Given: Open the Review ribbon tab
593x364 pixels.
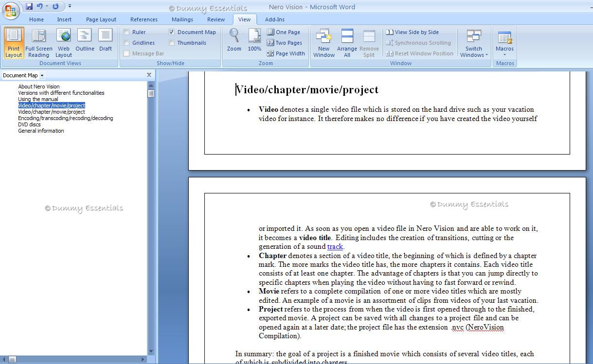Looking at the screenshot, I should pyautogui.click(x=216, y=19).
